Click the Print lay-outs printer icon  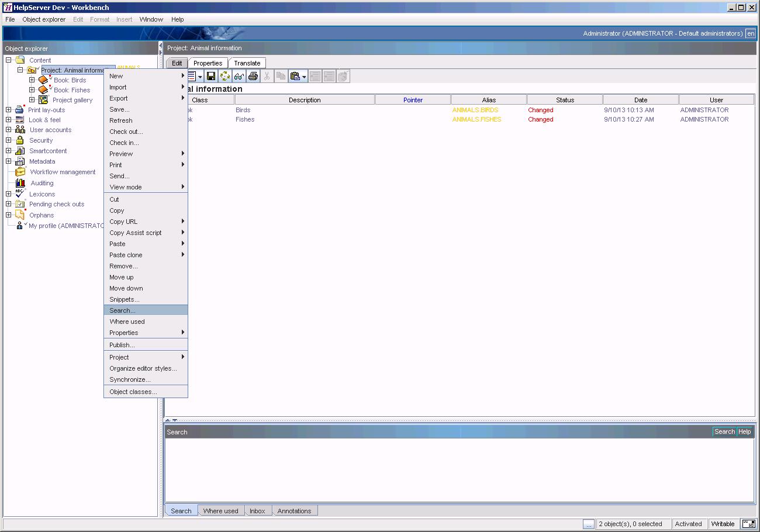19,110
